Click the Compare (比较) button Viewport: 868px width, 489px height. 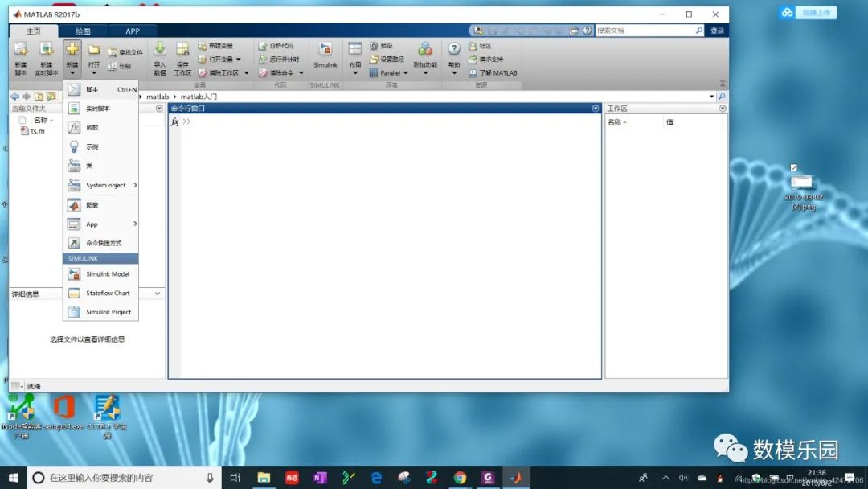tap(120, 66)
